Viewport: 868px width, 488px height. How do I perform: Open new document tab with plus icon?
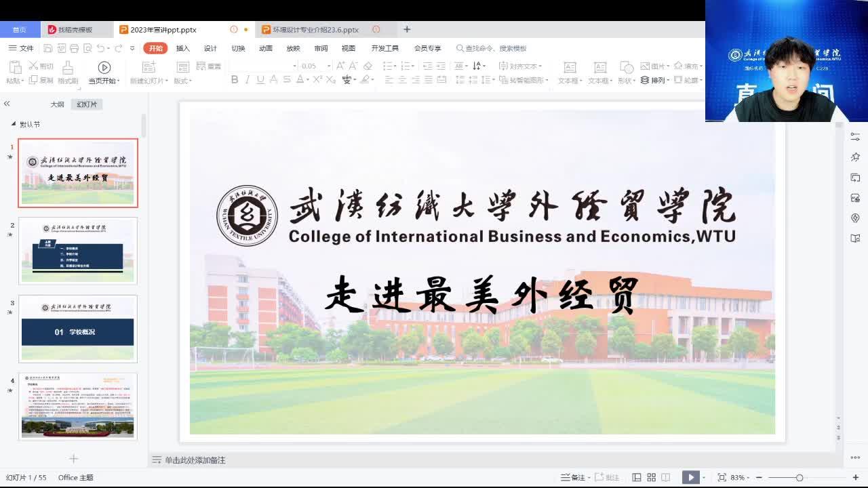click(407, 29)
